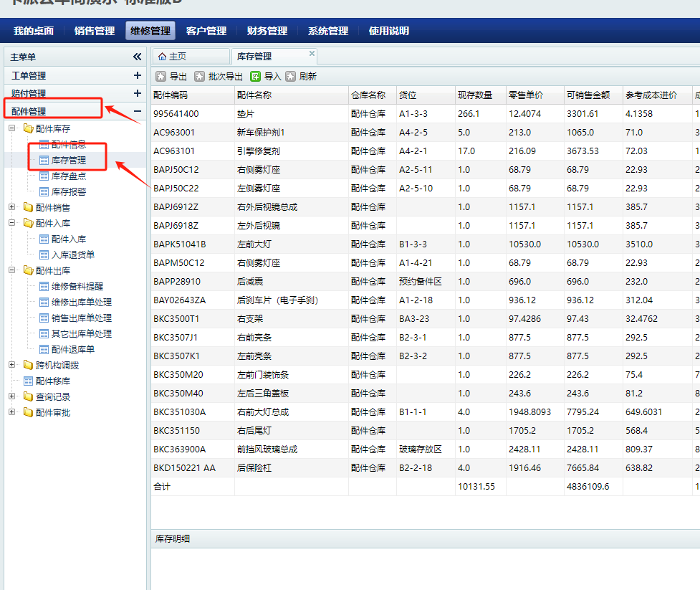The image size is (700, 590).
Task: Expand the 工单管理 accordion section
Action: (137, 75)
